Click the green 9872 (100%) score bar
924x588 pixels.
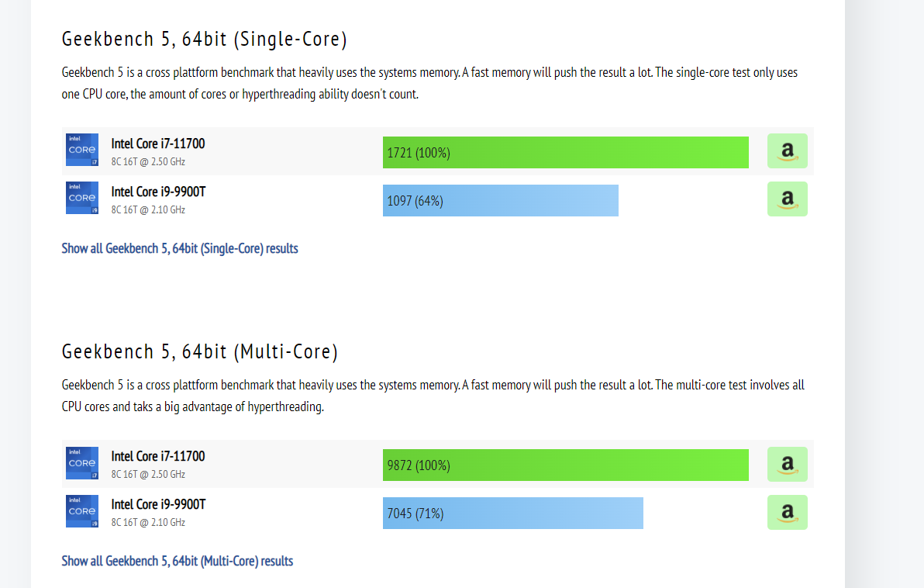point(566,465)
